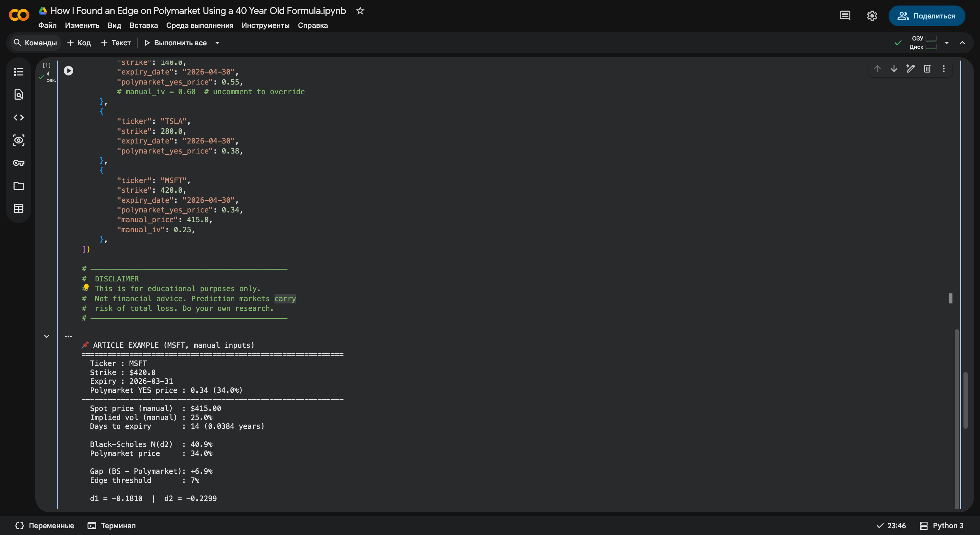Expand the ОЗУ/Диск resources dropdown
980x535 pixels.
(x=947, y=43)
